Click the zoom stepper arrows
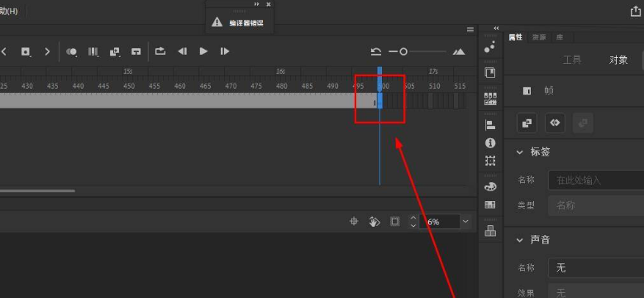644x298 pixels. 413,222
